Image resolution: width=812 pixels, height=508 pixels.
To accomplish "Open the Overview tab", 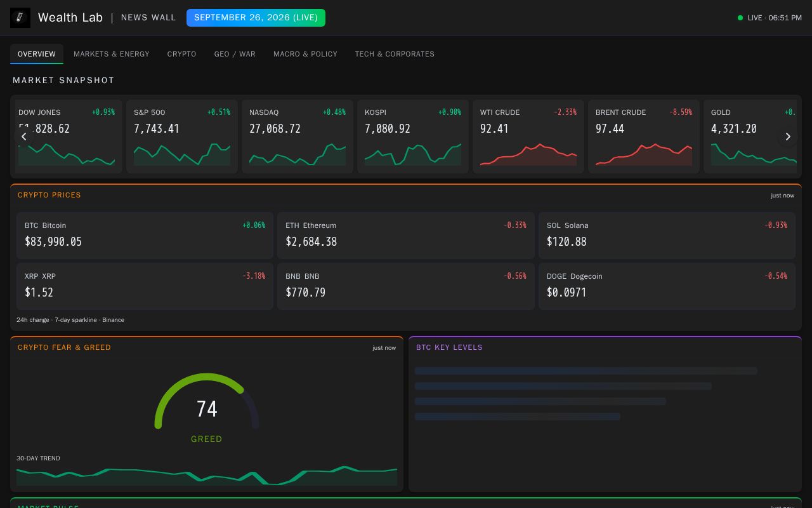I will (x=37, y=54).
